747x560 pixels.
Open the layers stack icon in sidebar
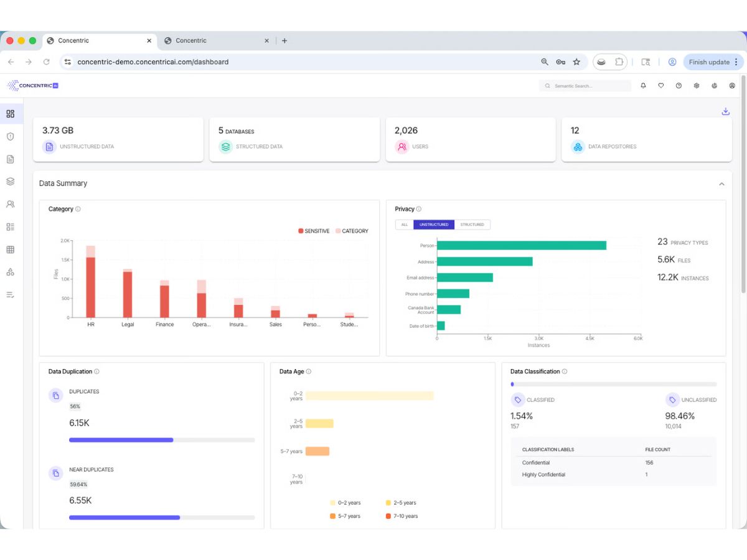10,182
